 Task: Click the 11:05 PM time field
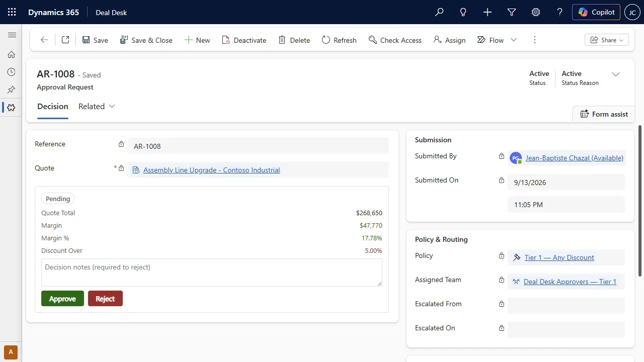pos(566,205)
